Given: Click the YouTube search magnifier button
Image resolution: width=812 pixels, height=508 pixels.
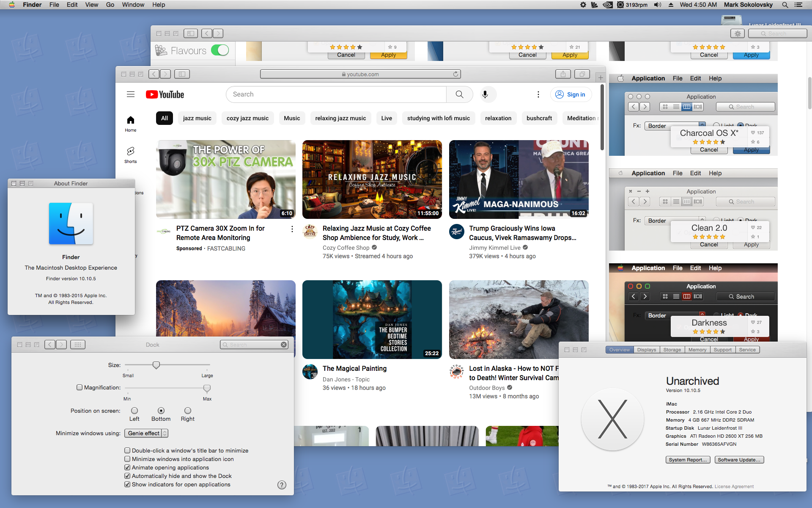Looking at the screenshot, I should (x=459, y=94).
